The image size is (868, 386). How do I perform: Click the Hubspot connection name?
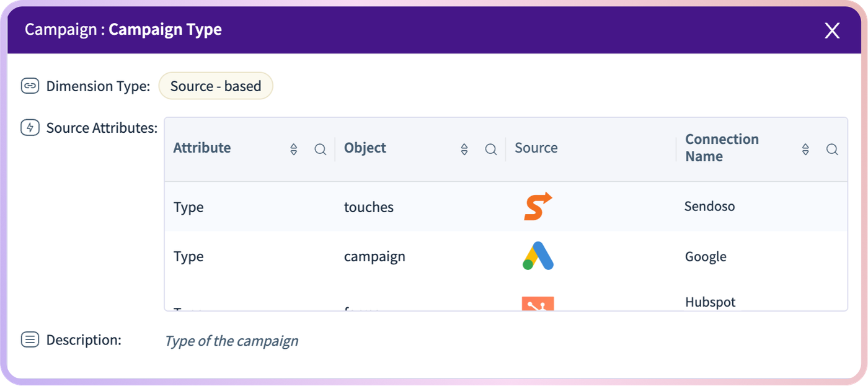tap(711, 302)
